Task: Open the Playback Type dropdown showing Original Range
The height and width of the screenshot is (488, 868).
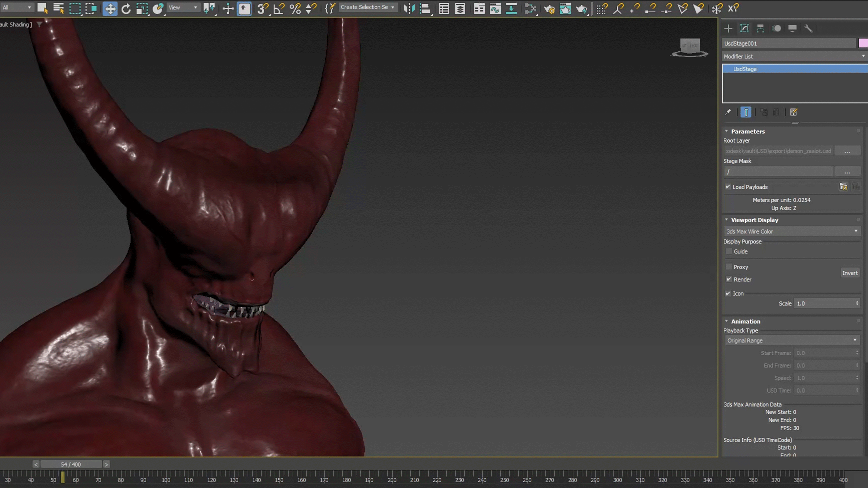Action: 792,340
